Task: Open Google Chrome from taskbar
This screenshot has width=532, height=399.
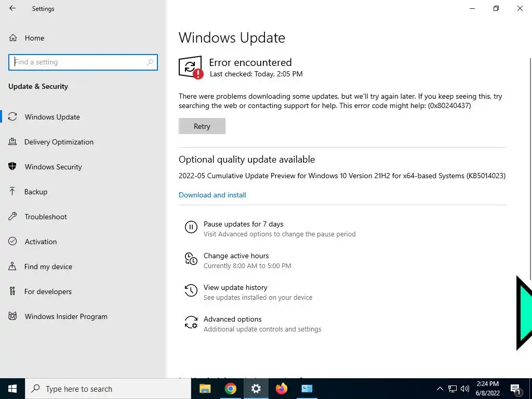Action: [230, 389]
